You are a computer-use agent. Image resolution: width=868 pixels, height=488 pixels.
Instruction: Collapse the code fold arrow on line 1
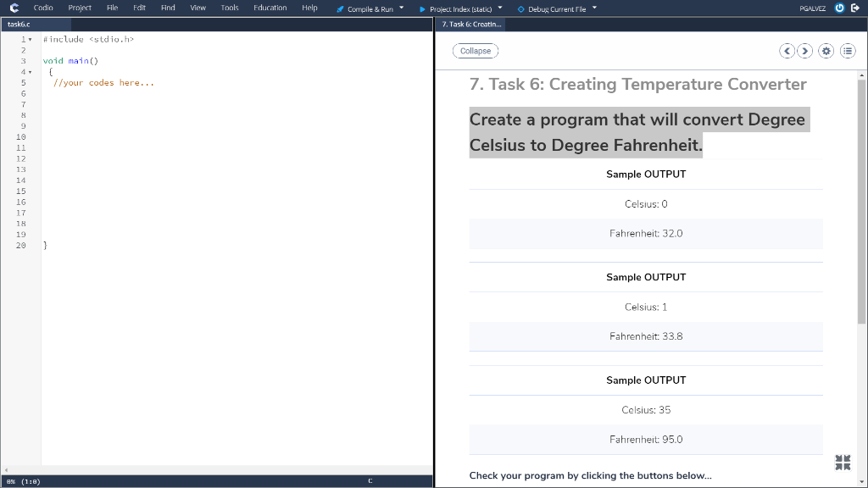coord(31,38)
